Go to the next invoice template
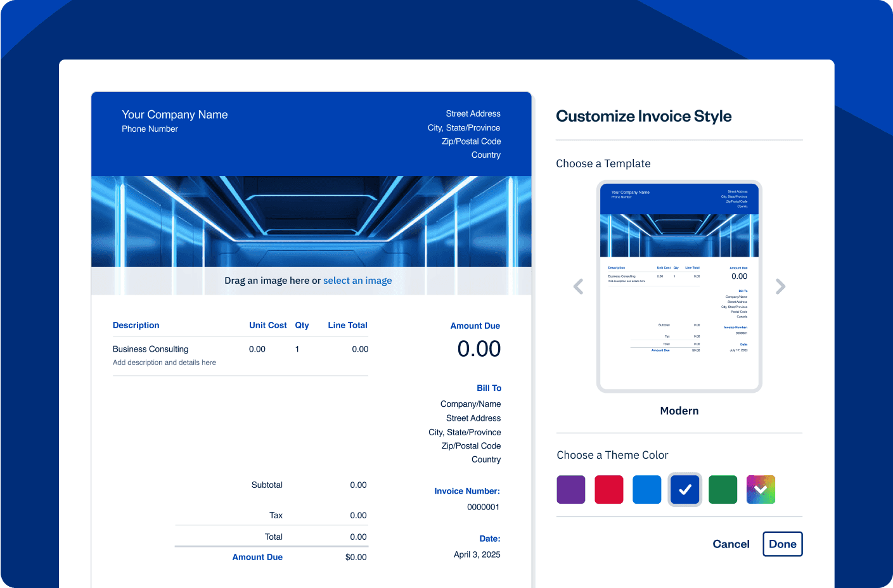The width and height of the screenshot is (893, 588). click(780, 287)
